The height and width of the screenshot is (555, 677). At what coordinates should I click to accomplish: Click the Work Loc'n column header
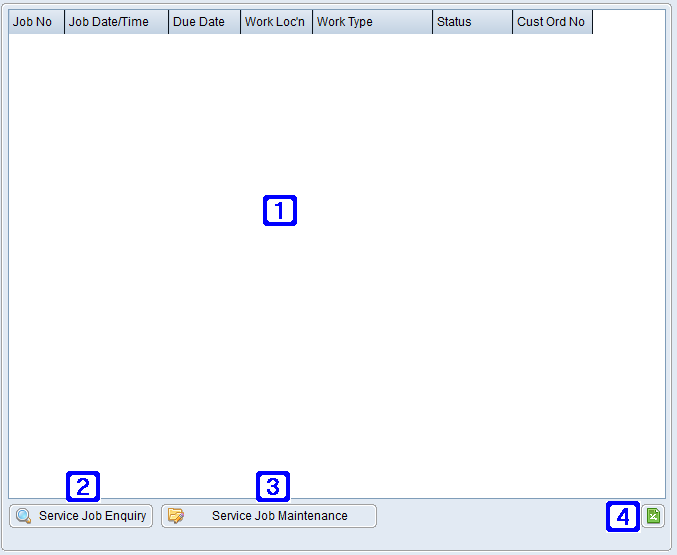(276, 22)
